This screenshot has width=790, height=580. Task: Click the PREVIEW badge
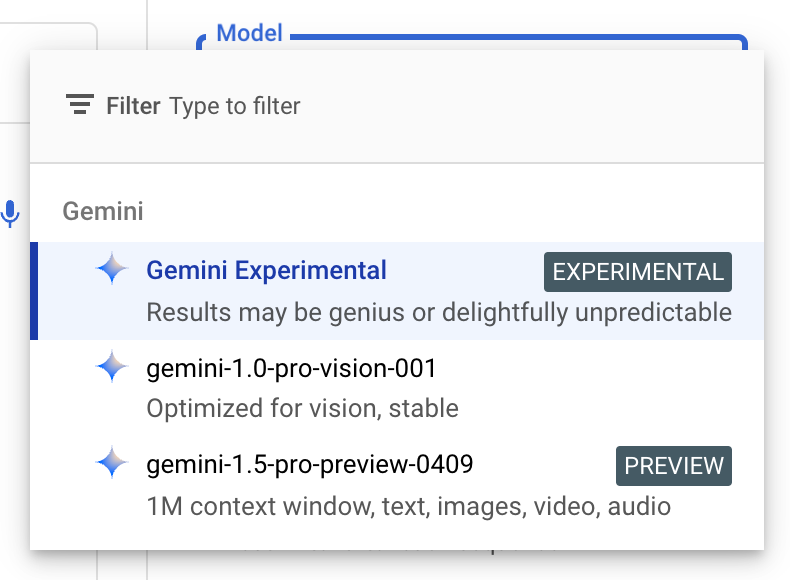coord(674,466)
